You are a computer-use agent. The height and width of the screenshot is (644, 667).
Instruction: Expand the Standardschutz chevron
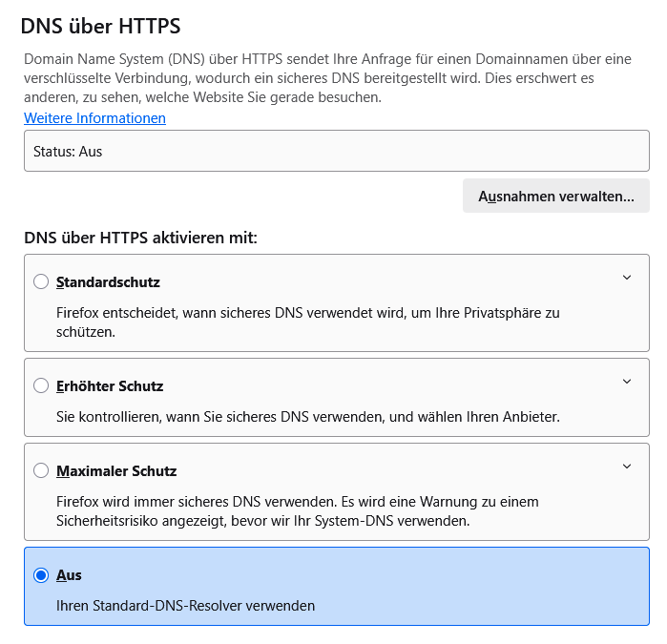click(627, 278)
